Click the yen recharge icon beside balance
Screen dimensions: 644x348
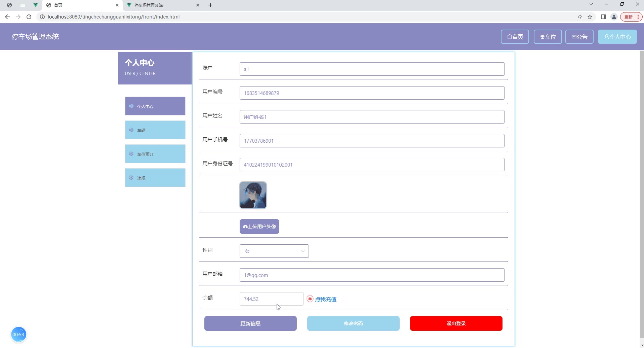tap(310, 299)
